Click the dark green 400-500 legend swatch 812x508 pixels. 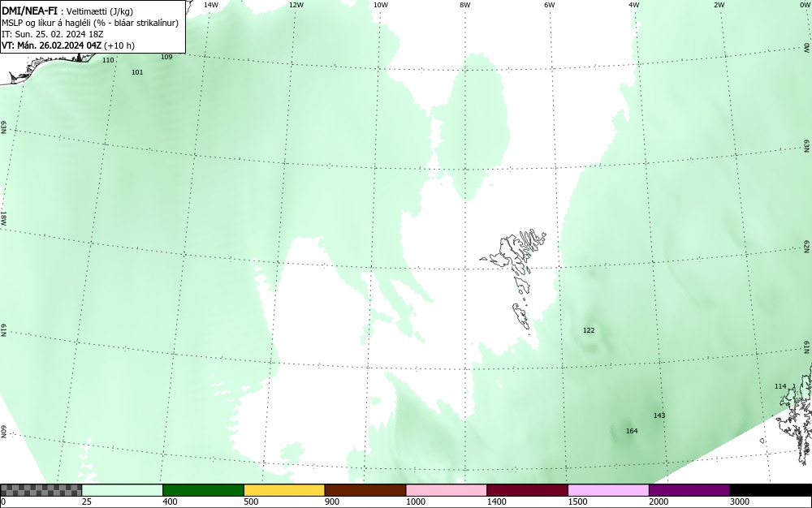[x=203, y=490]
